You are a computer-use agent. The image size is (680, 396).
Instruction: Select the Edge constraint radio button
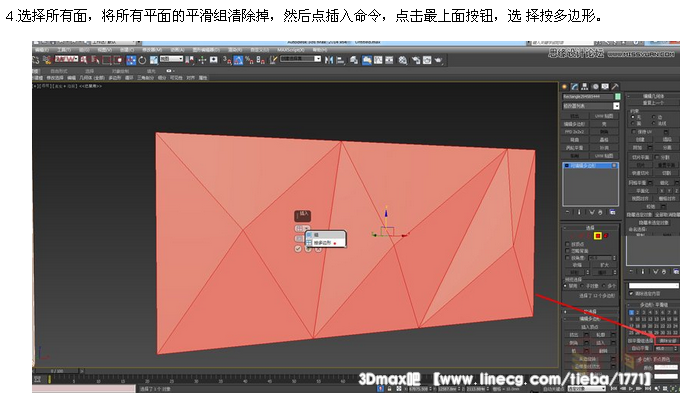(x=654, y=117)
